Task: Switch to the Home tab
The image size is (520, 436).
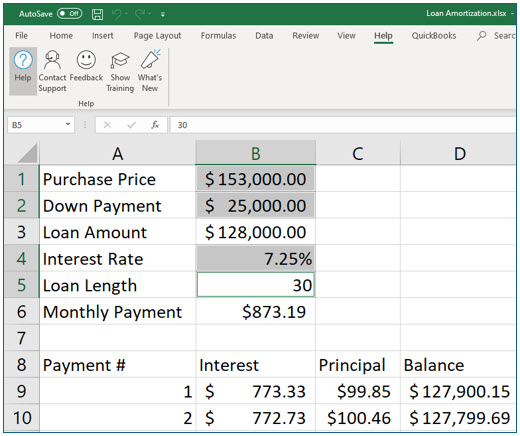Action: (x=61, y=35)
